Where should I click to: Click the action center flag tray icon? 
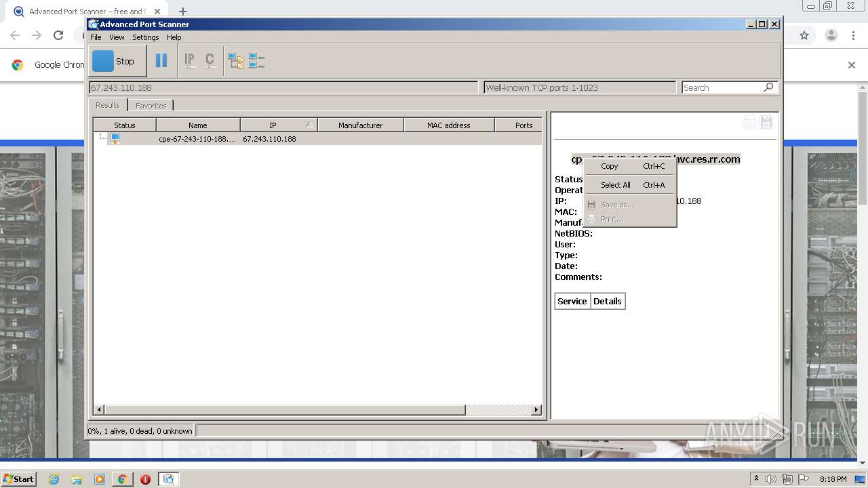coord(804,479)
